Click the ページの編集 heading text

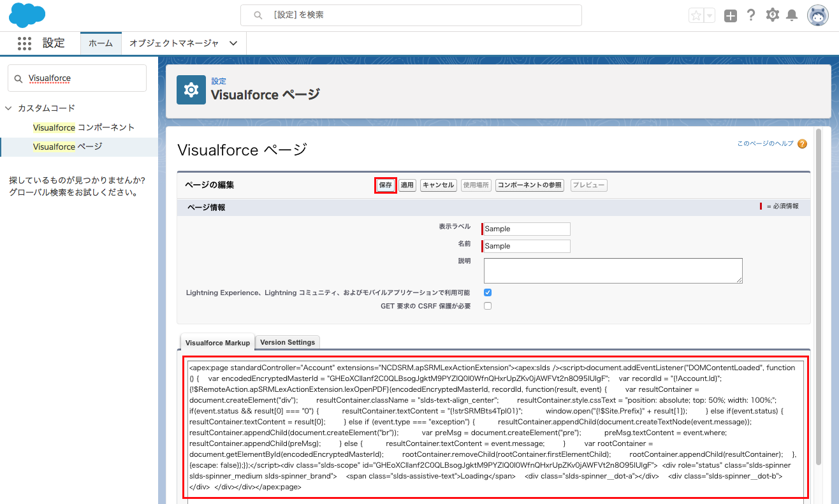coord(209,185)
